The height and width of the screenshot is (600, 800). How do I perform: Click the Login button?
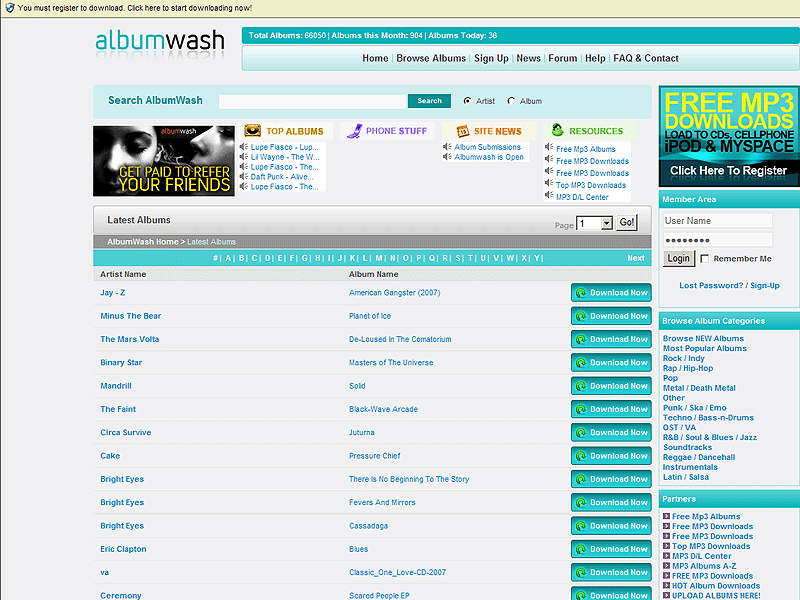(679, 258)
